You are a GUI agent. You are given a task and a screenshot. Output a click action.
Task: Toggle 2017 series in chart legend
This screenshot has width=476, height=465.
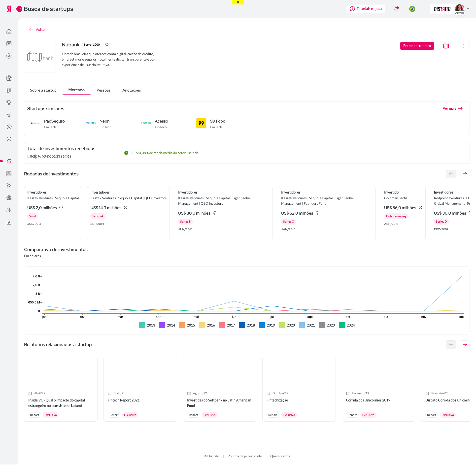227,325
